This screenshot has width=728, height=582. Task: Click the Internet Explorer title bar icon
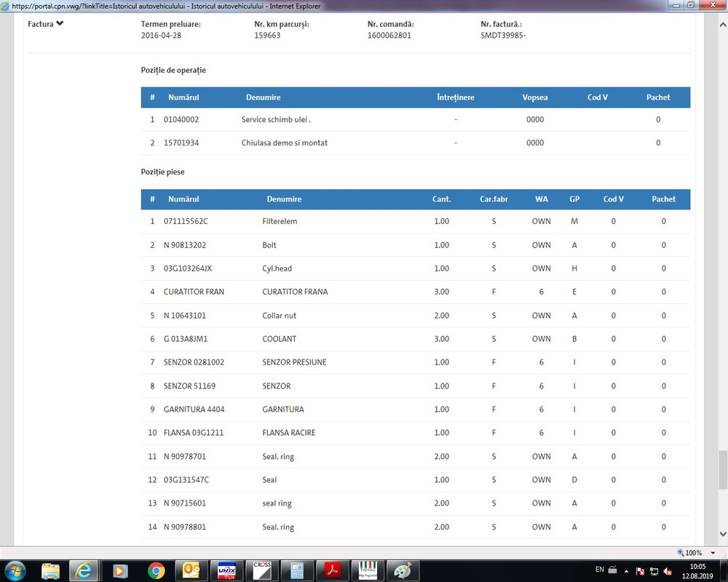[5, 6]
